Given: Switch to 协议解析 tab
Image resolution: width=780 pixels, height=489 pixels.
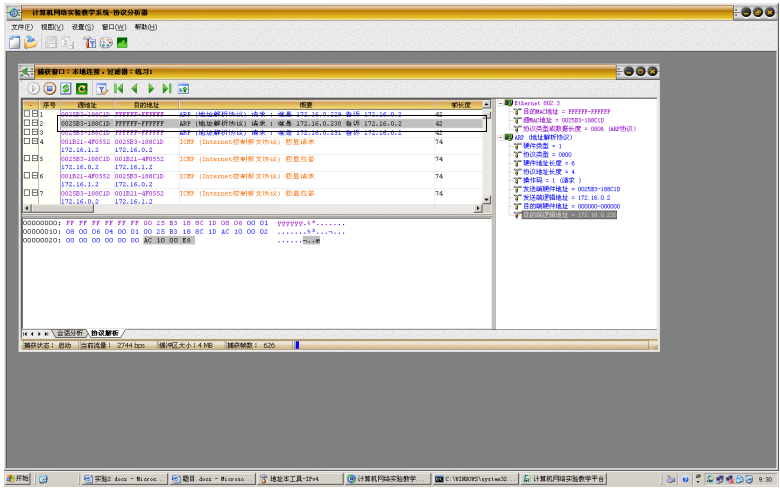Looking at the screenshot, I should click(104, 333).
